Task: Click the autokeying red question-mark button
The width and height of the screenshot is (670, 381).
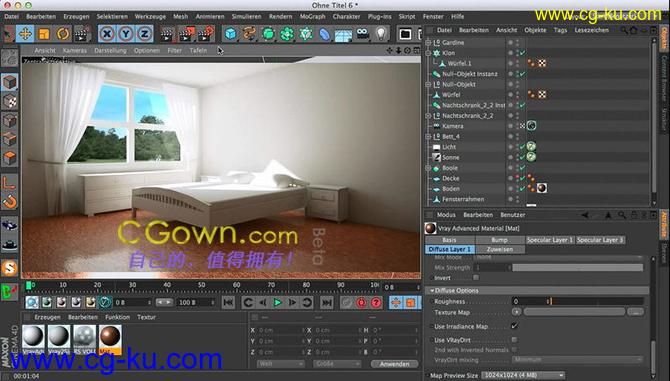Action: click(376, 303)
